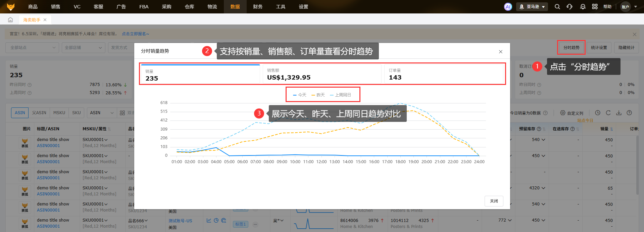Image resolution: width=644 pixels, height=232 pixels.
Task: Click the refresh icon in the table toolbar
Action: tap(608, 113)
